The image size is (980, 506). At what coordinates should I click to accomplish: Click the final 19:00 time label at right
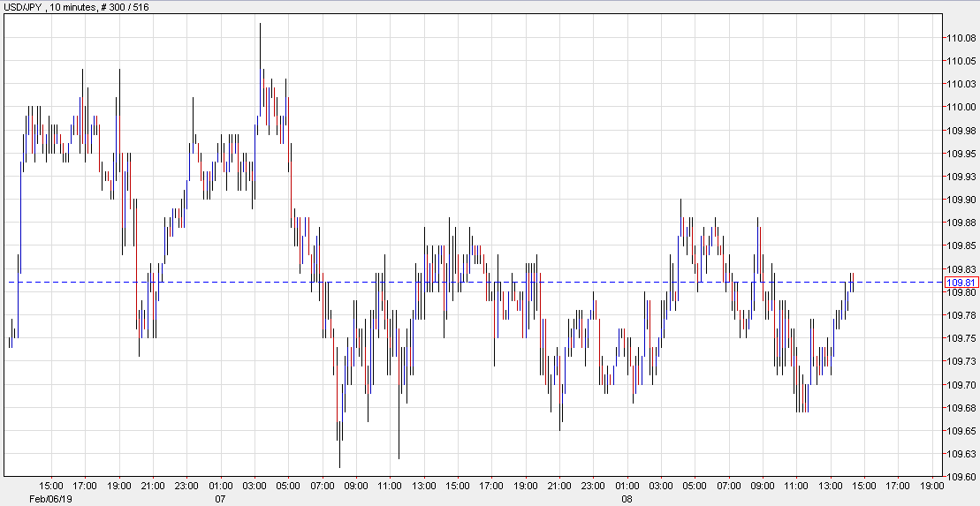[x=931, y=486]
